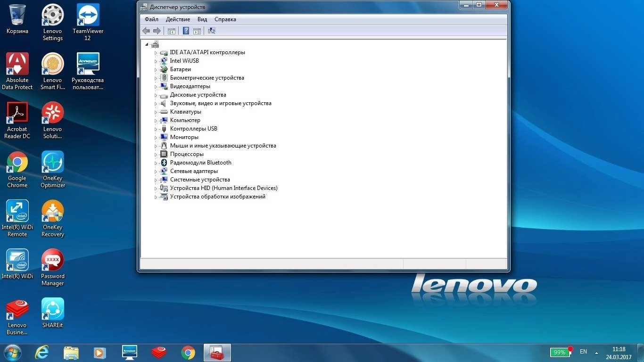
Task: Open Absolute Data Protect shortcut
Action: 17,71
